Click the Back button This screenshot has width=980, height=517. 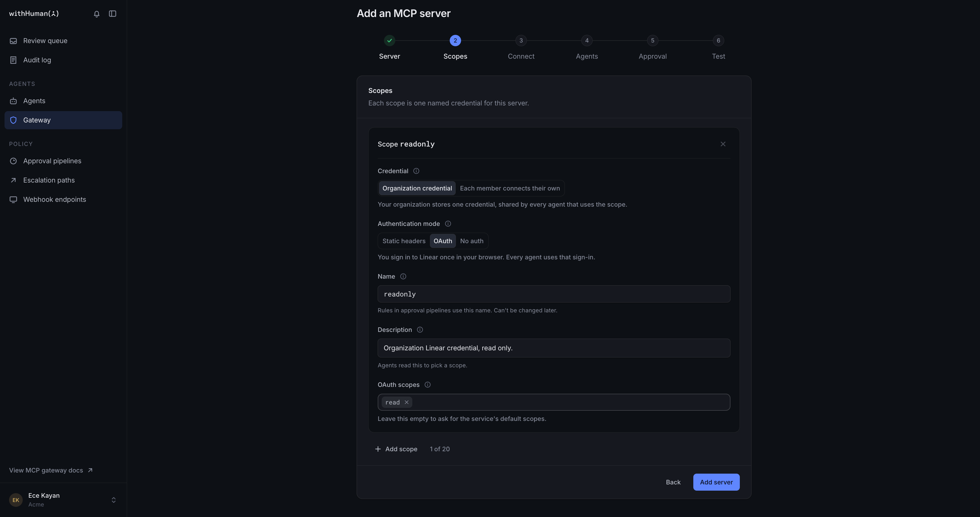point(673,482)
